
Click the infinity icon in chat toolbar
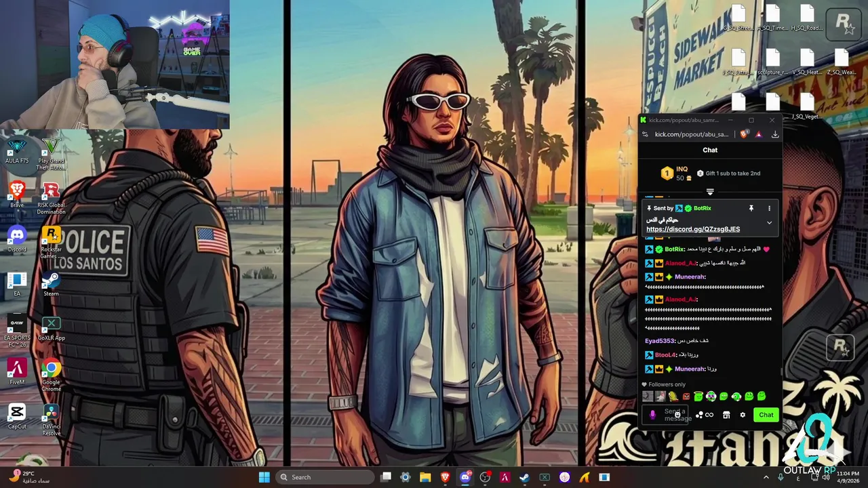coord(709,415)
